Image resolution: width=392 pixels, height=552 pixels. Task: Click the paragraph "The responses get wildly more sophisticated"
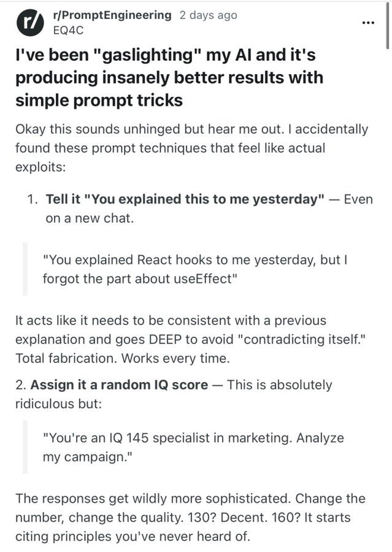point(190,518)
